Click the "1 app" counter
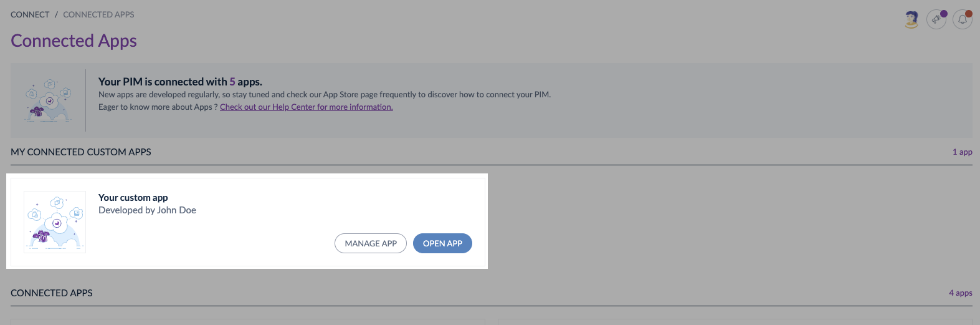 (x=962, y=152)
